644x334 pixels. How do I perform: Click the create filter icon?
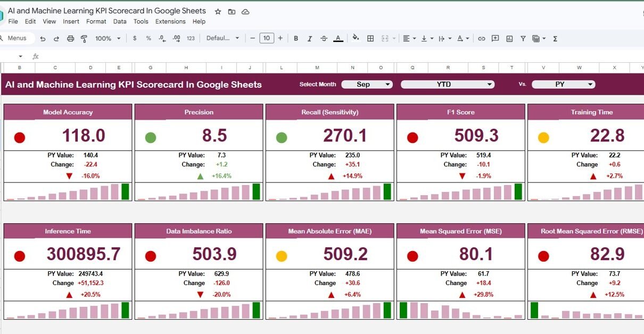point(523,38)
